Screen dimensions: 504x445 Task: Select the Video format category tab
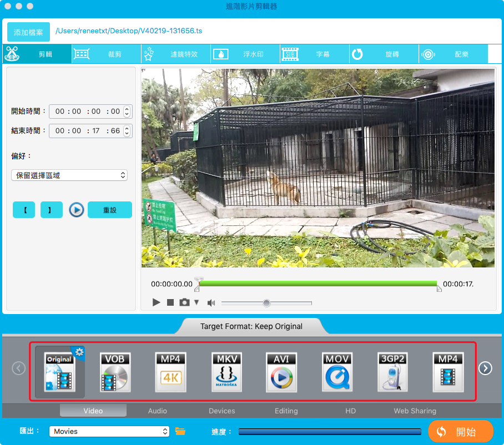(x=93, y=411)
